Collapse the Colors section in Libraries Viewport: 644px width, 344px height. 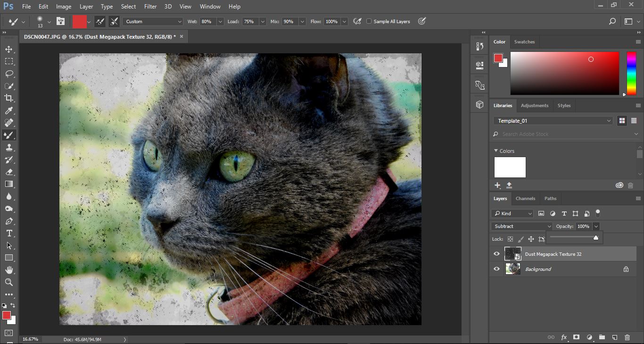(496, 151)
